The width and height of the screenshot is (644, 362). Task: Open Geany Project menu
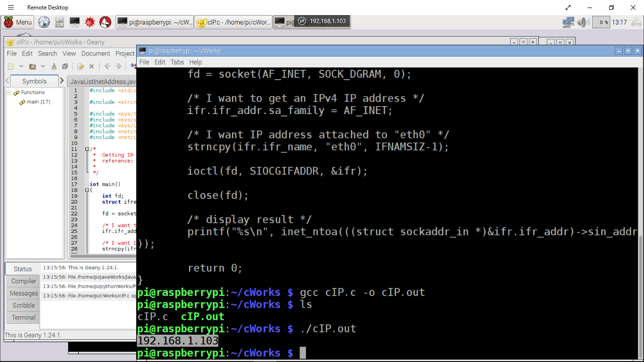click(x=125, y=54)
